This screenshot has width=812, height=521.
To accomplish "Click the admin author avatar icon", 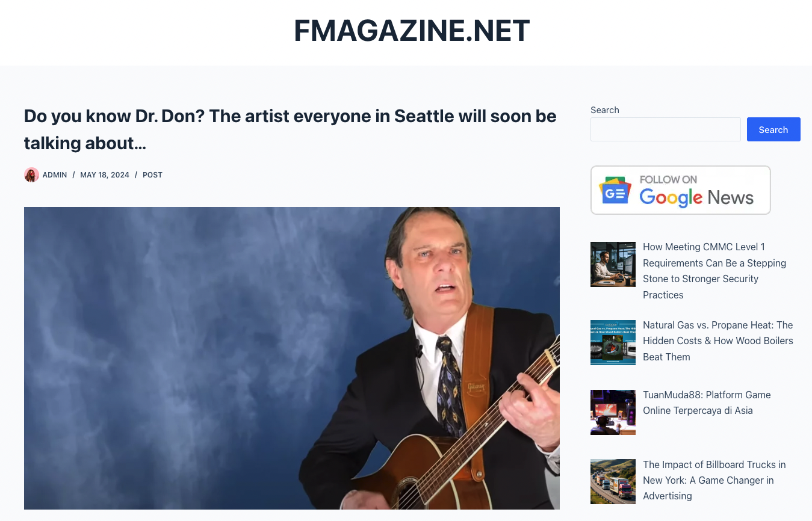I will click(x=31, y=175).
